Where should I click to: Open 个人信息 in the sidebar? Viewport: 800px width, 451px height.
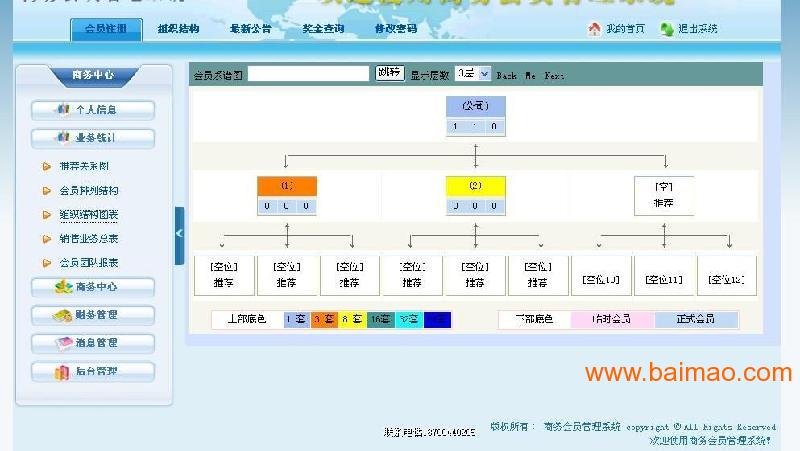[93, 110]
